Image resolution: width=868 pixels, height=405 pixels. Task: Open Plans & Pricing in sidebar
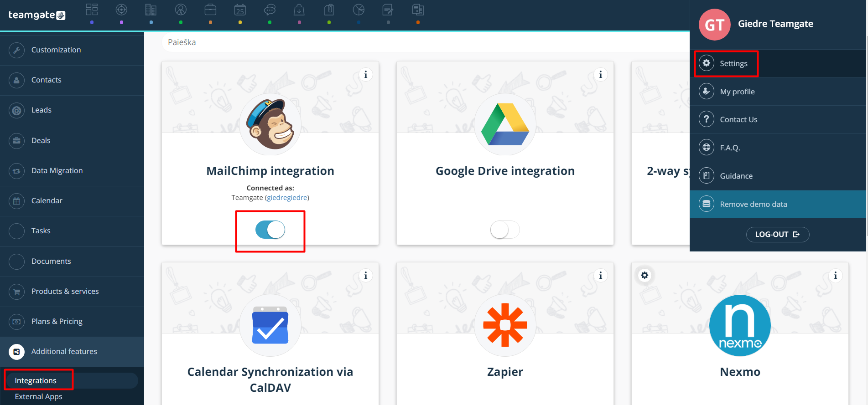point(72,322)
